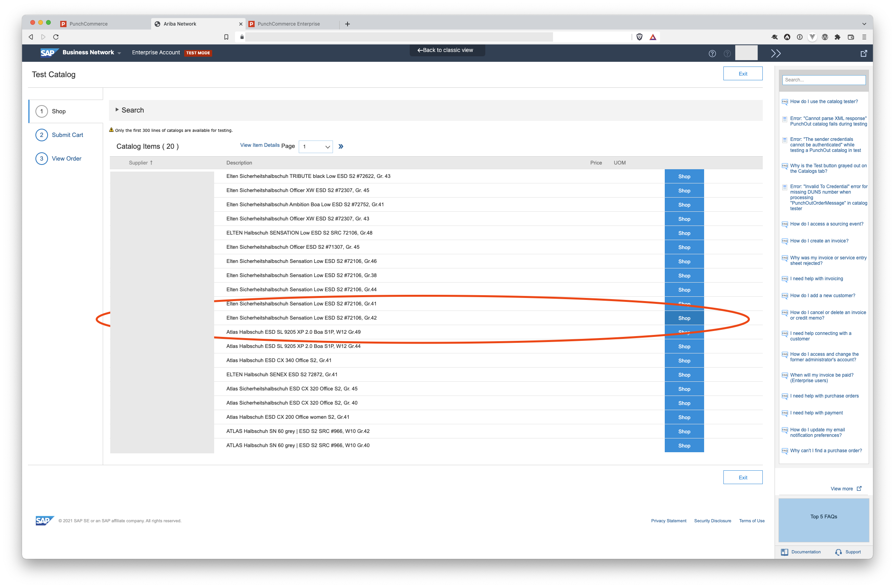Click Enterprise Account header label

coord(156,52)
